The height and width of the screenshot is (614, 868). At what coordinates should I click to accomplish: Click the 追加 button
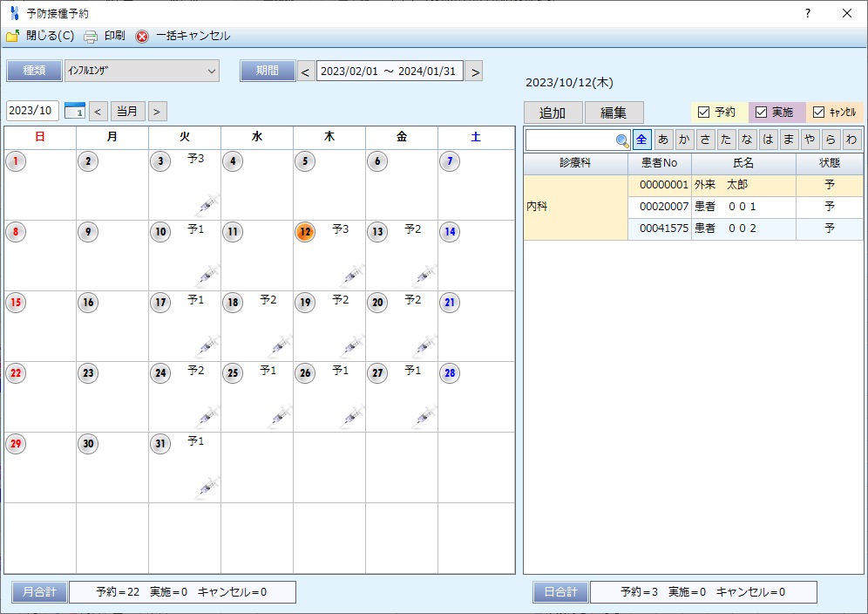point(553,113)
